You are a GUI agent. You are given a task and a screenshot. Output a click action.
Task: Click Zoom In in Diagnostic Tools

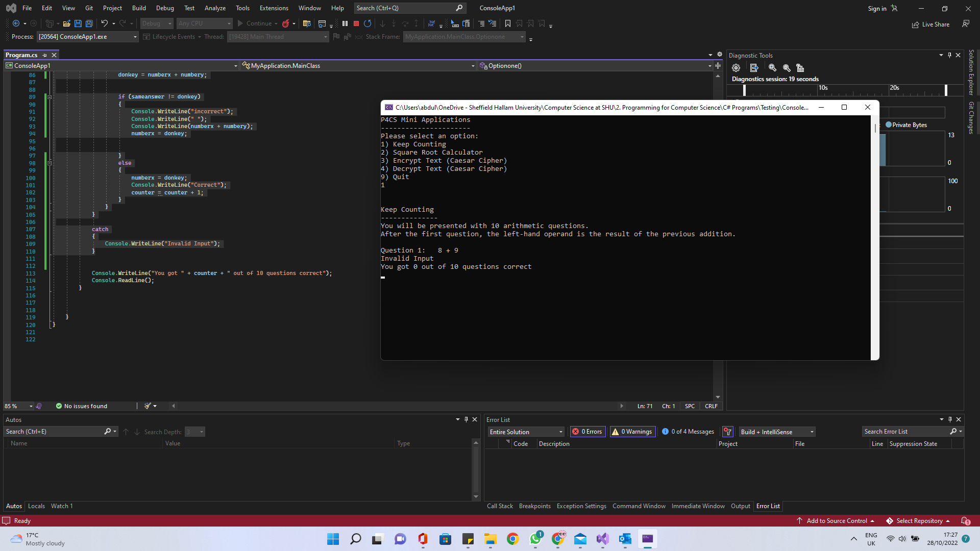[x=772, y=68]
